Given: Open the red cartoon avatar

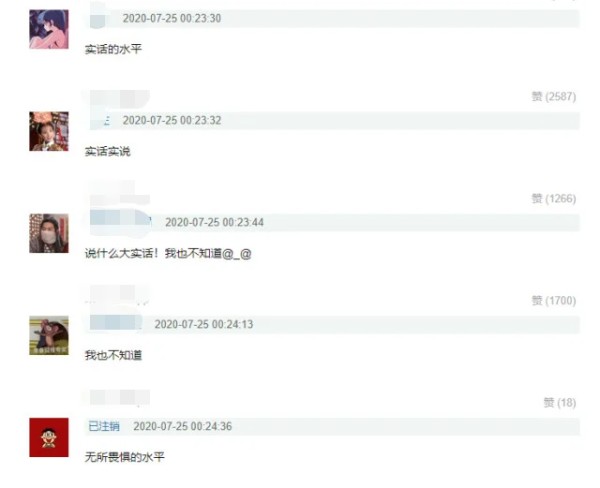Looking at the screenshot, I should pyautogui.click(x=49, y=437).
